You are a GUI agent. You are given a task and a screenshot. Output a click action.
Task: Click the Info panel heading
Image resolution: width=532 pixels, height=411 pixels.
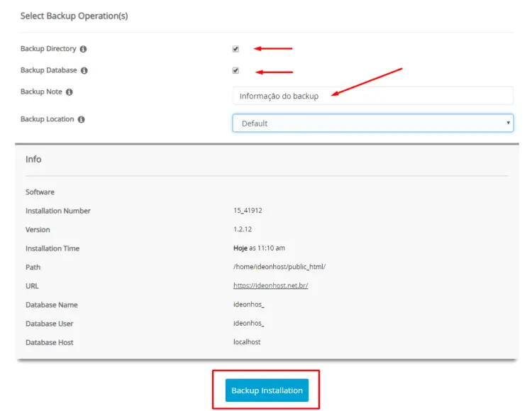click(x=33, y=160)
